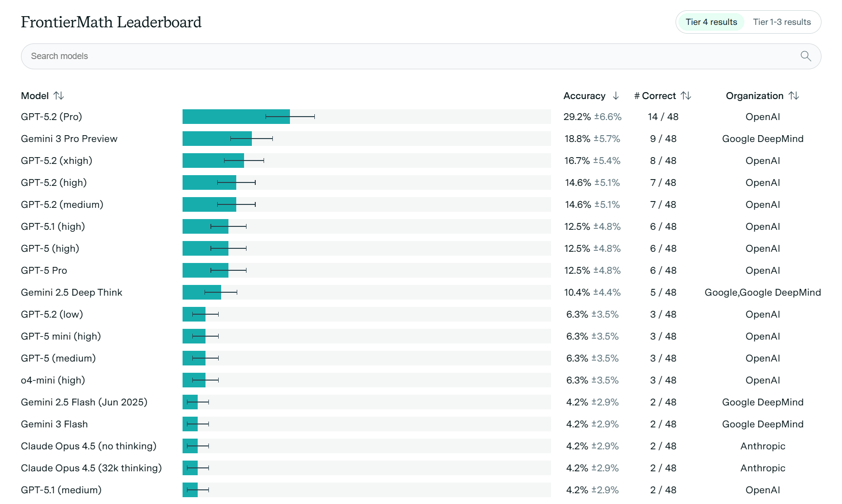Click the sort arrows beside Model
The width and height of the screenshot is (842, 504).
59,96
